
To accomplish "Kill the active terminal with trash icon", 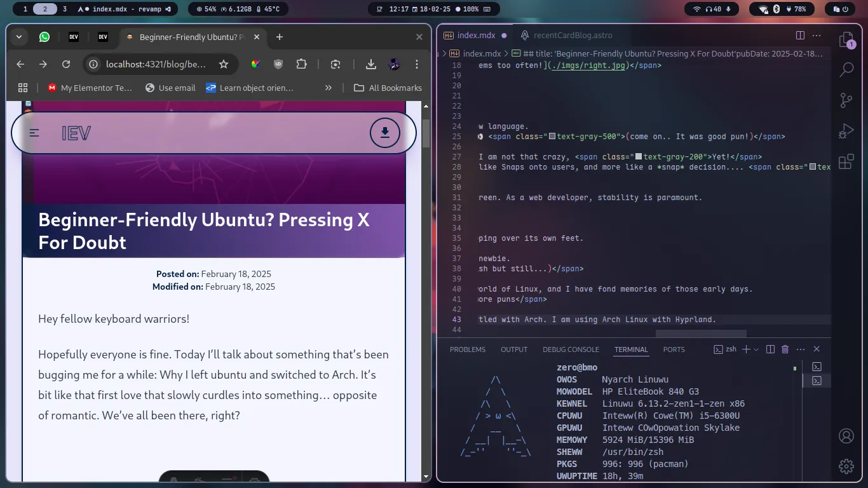I will coord(785,349).
